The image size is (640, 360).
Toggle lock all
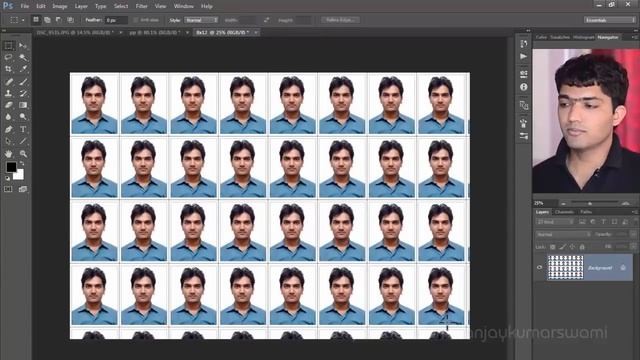click(x=582, y=247)
